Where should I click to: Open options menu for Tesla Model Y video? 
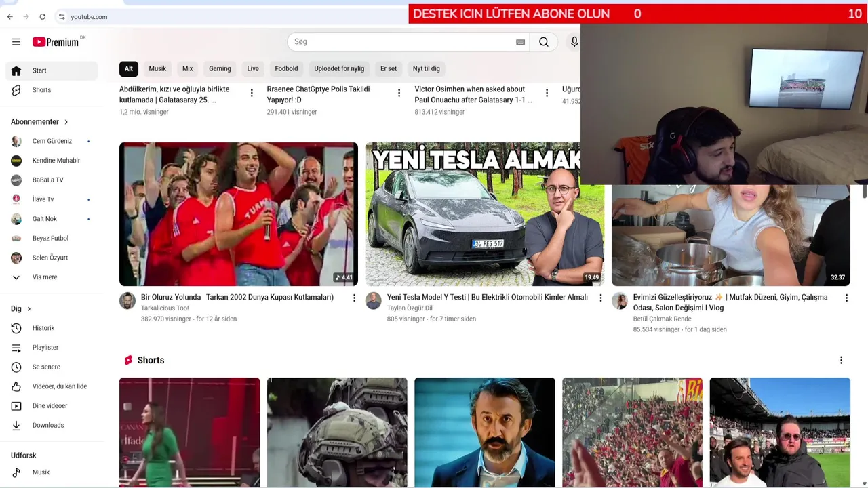click(600, 298)
